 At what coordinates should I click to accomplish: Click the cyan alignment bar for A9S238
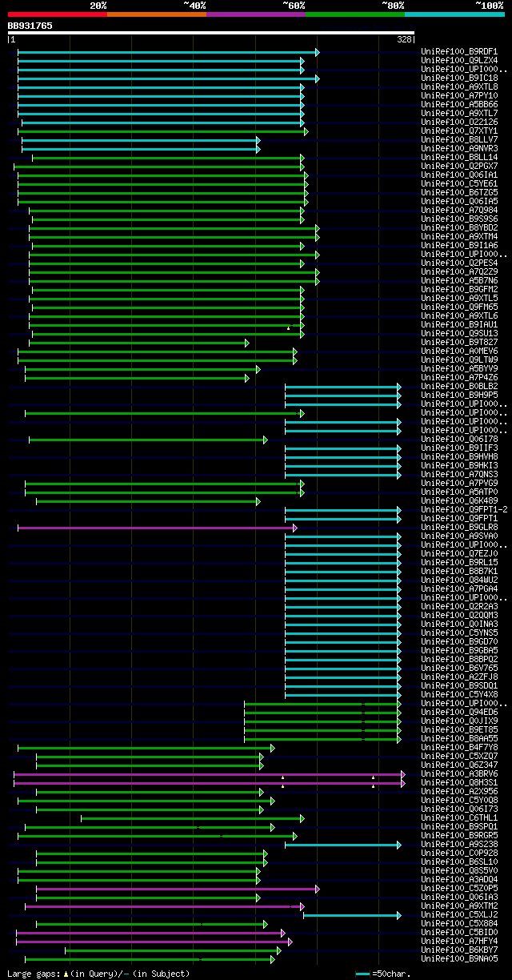pyautogui.click(x=343, y=845)
